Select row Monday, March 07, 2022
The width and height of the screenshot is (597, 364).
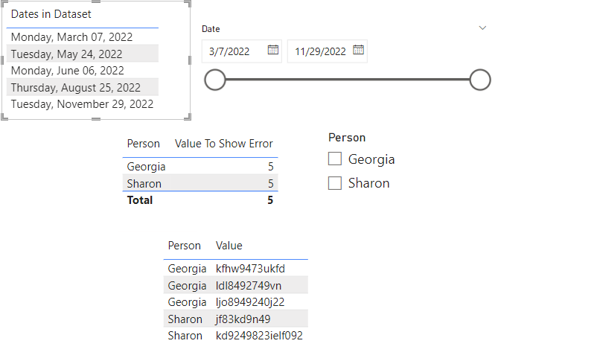pyautogui.click(x=82, y=37)
